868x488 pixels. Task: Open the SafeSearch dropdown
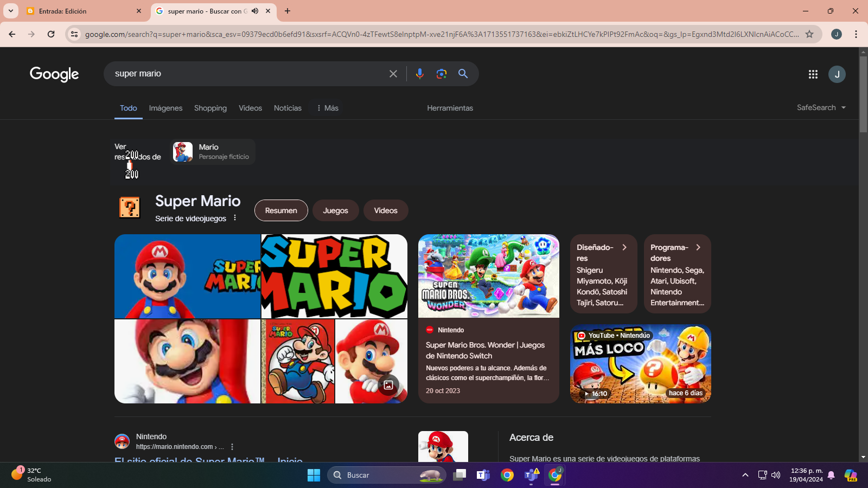click(x=821, y=107)
